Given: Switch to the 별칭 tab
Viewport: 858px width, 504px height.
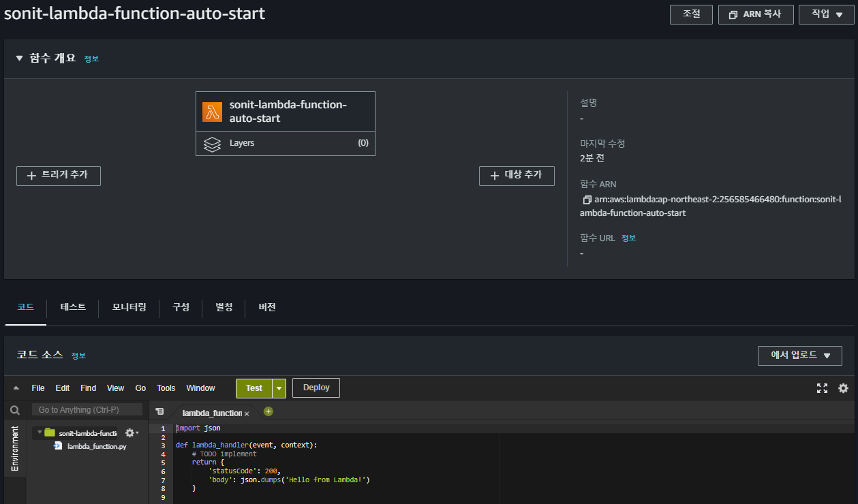Looking at the screenshot, I should pos(224,307).
